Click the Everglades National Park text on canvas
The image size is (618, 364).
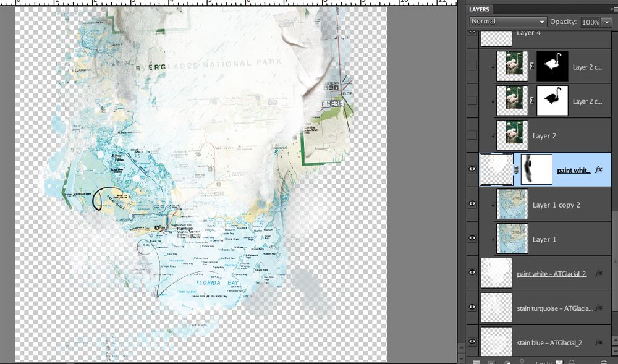[x=210, y=65]
